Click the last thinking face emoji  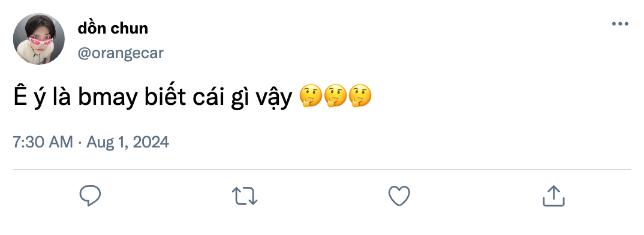[360, 96]
